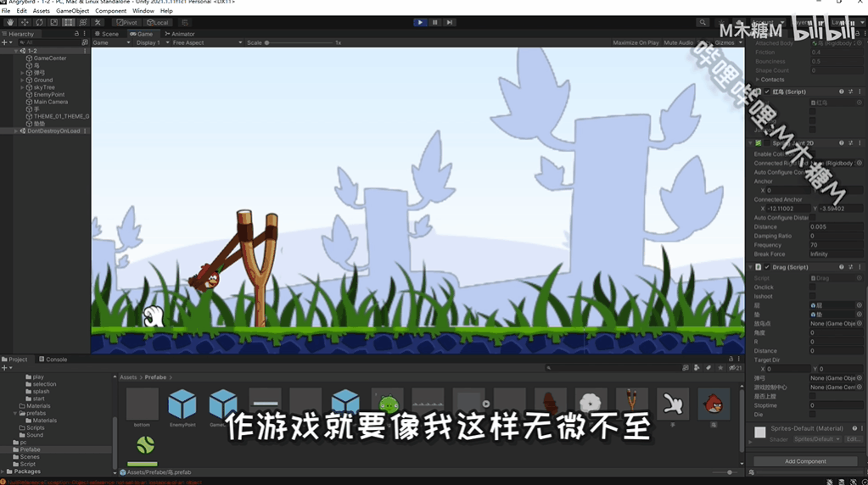The image size is (868, 485).
Task: Expand the skyTree object in Hierarchy
Action: point(22,87)
